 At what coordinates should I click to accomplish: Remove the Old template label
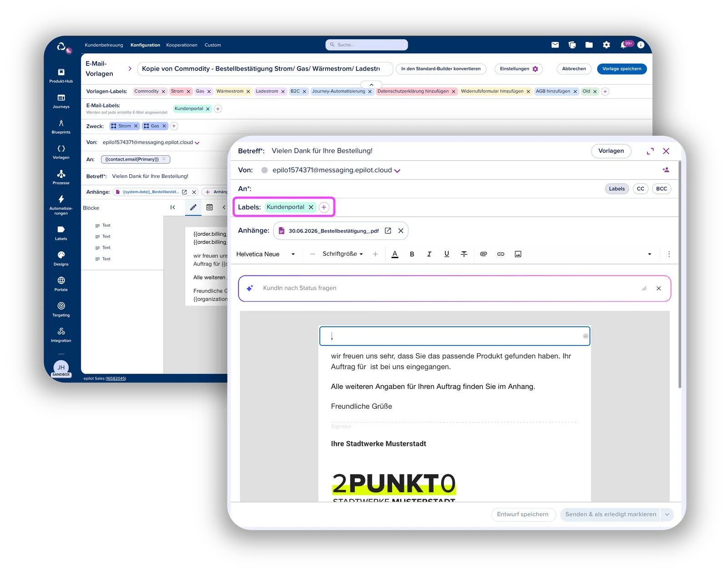click(x=595, y=91)
